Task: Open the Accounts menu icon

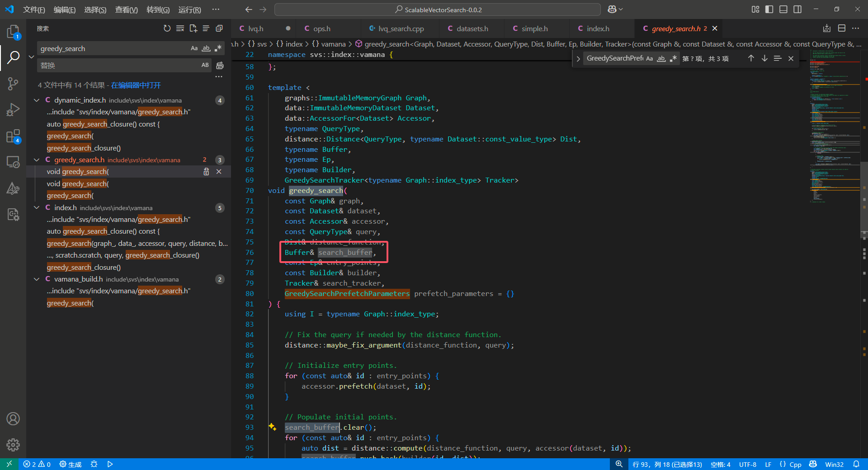Action: pyautogui.click(x=13, y=419)
